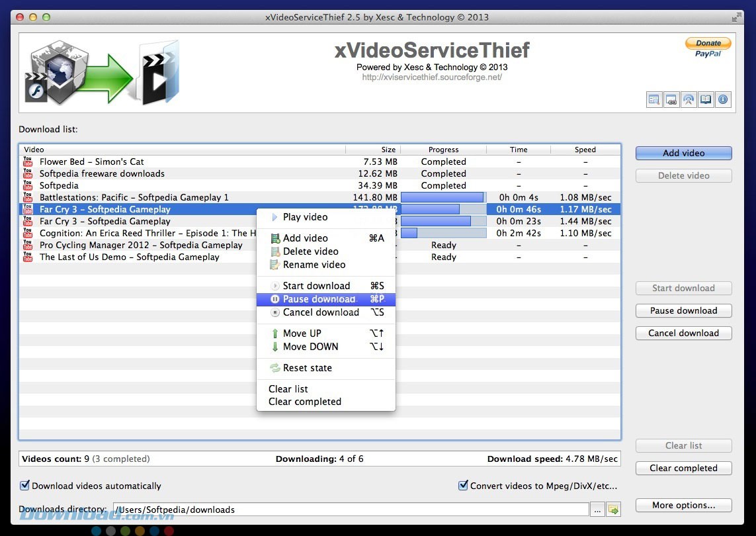Open the online help book icon
The width and height of the screenshot is (756, 536).
[706, 100]
